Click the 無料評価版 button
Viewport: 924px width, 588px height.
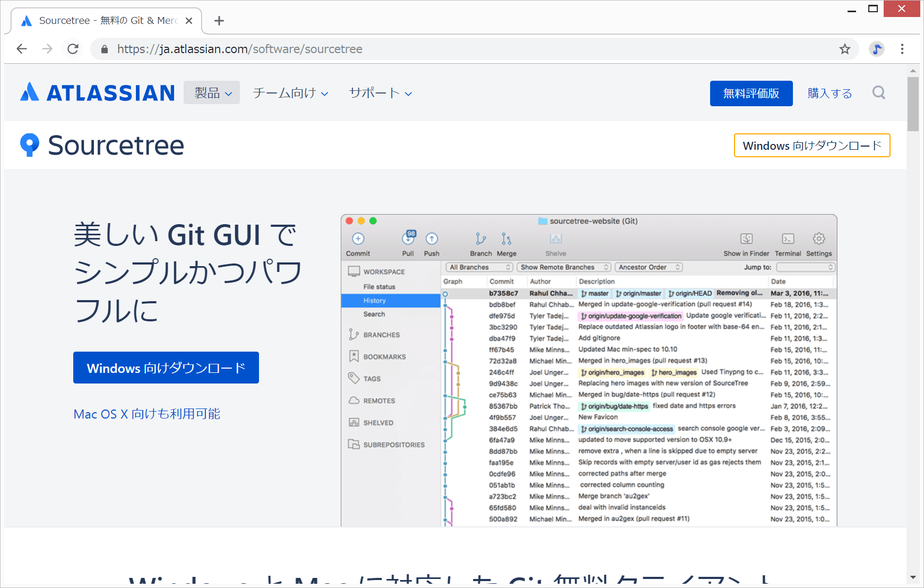(x=751, y=93)
